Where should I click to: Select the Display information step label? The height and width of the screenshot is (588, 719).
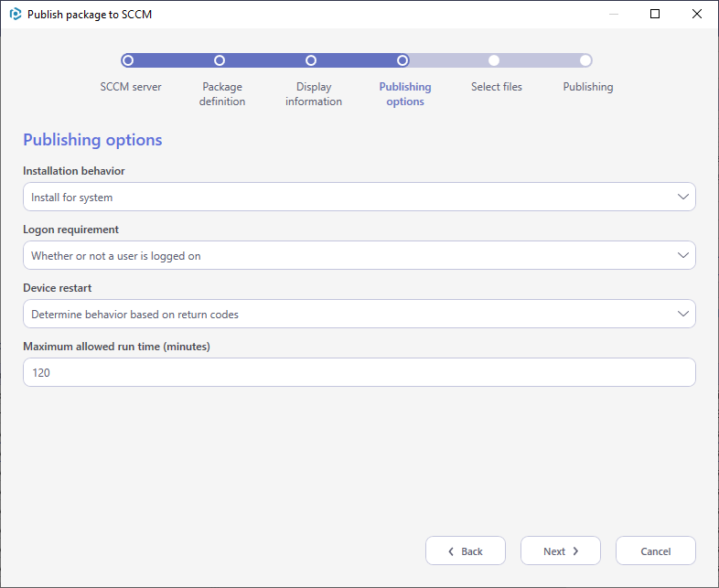pos(314,94)
